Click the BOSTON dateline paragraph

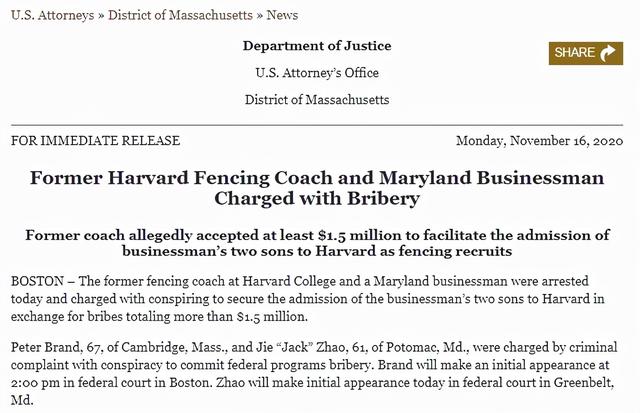(x=308, y=299)
